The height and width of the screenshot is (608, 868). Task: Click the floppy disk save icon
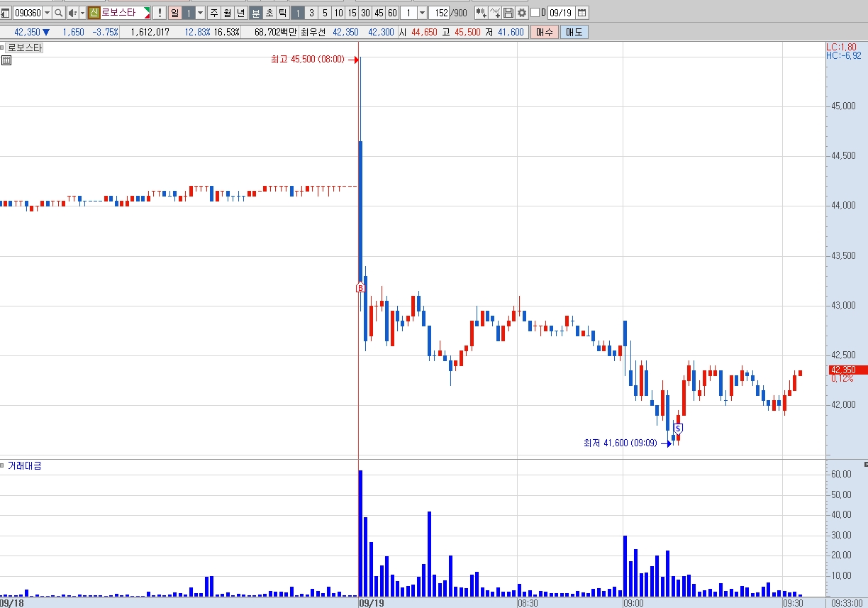[508, 13]
